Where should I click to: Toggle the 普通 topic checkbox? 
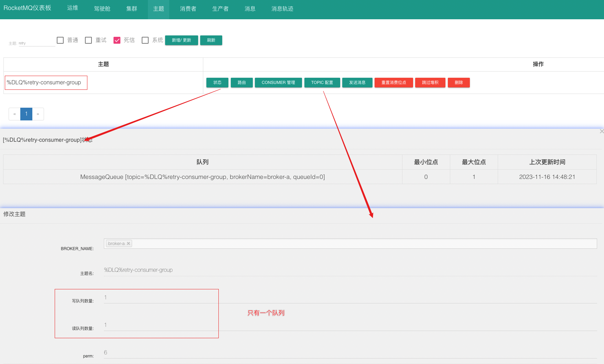(x=60, y=40)
